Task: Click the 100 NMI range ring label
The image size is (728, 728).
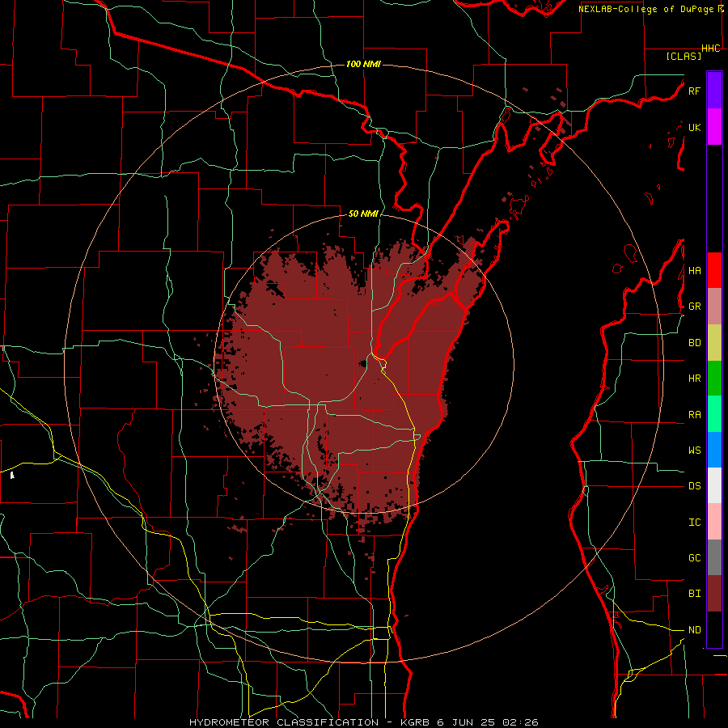Action: pyautogui.click(x=363, y=64)
